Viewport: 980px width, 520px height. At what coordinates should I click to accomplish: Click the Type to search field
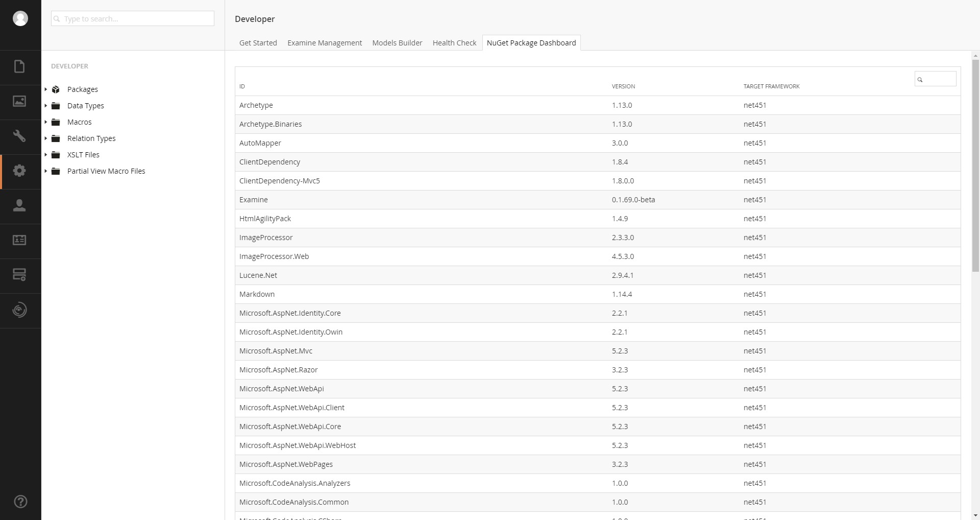[133, 18]
